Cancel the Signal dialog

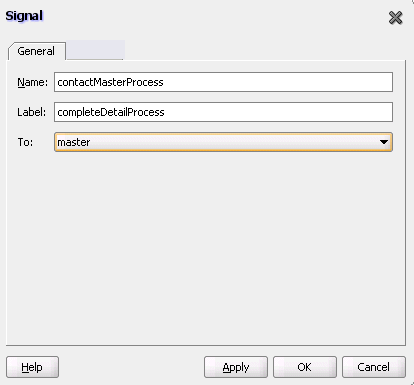374,367
